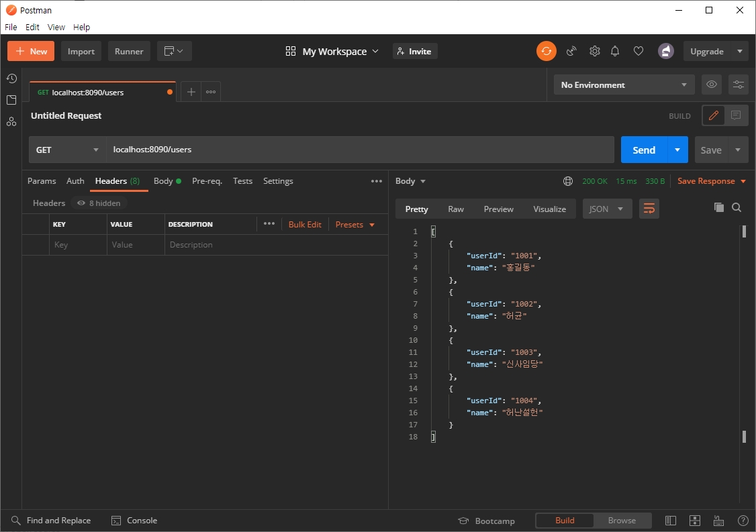Open the No Environment selector
756x532 pixels.
point(624,85)
